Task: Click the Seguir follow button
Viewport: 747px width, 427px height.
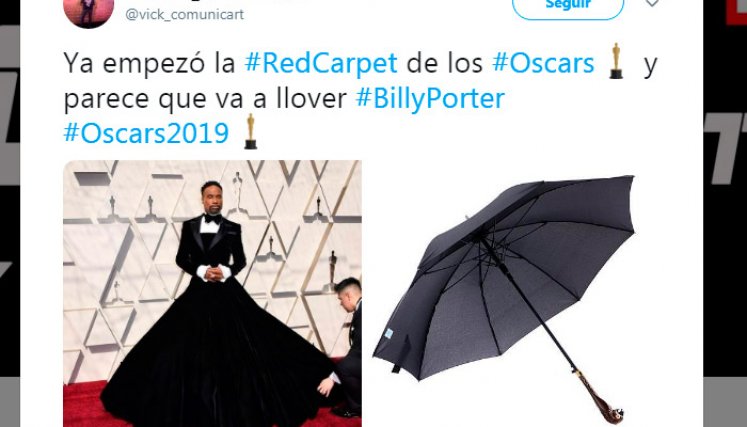Action: point(568,7)
